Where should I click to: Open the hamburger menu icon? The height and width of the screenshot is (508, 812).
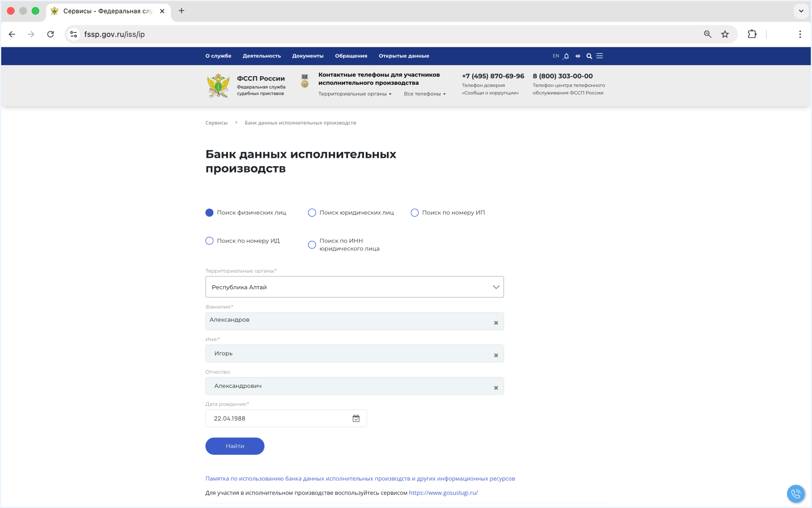point(600,56)
